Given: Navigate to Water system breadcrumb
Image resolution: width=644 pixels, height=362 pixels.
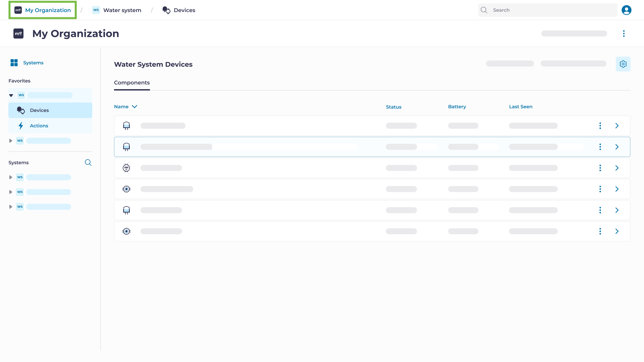Looking at the screenshot, I should click(x=122, y=10).
